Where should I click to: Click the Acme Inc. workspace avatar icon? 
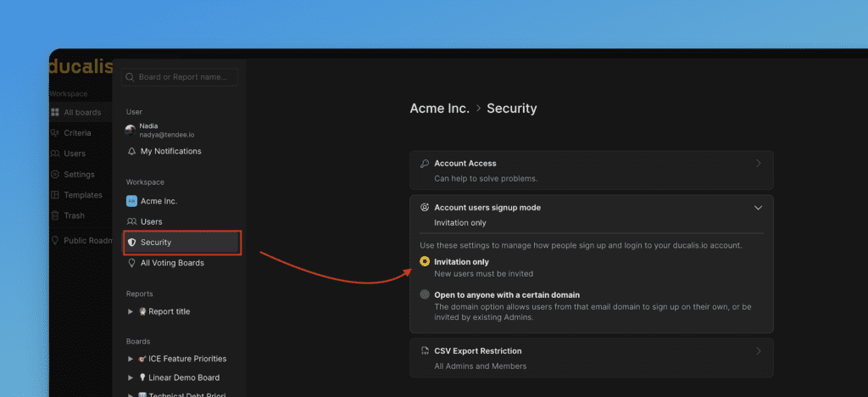pyautogui.click(x=131, y=201)
